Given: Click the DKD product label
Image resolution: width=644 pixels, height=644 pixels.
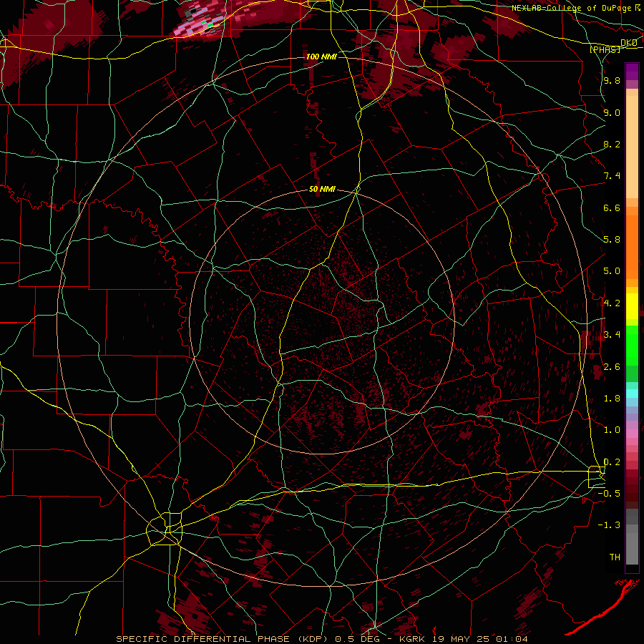Looking at the screenshot, I should tap(629, 43).
